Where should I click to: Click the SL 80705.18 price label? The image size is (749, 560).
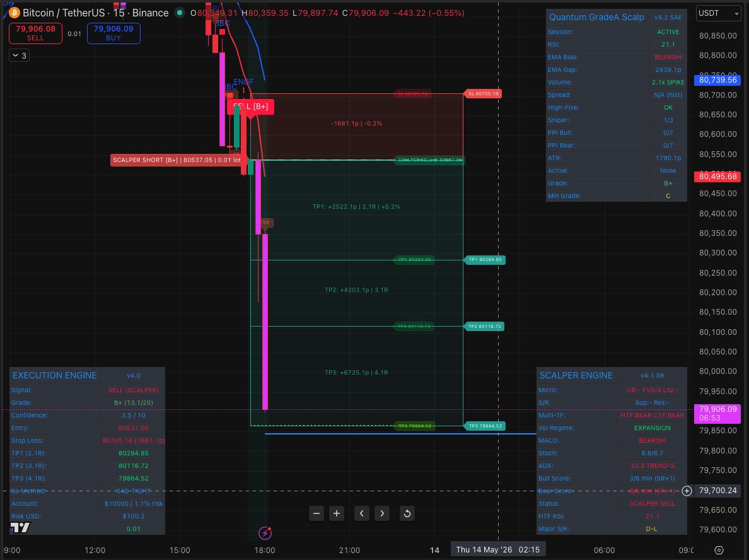[x=482, y=94]
